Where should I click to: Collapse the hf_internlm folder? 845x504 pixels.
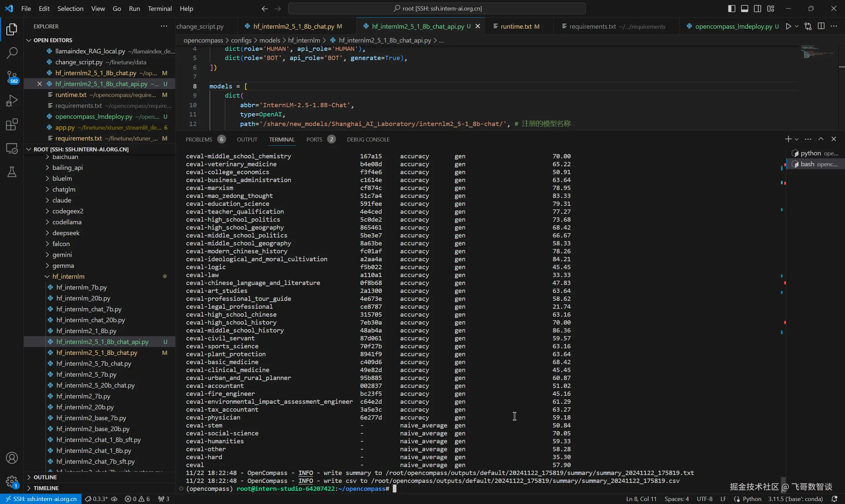(x=68, y=276)
